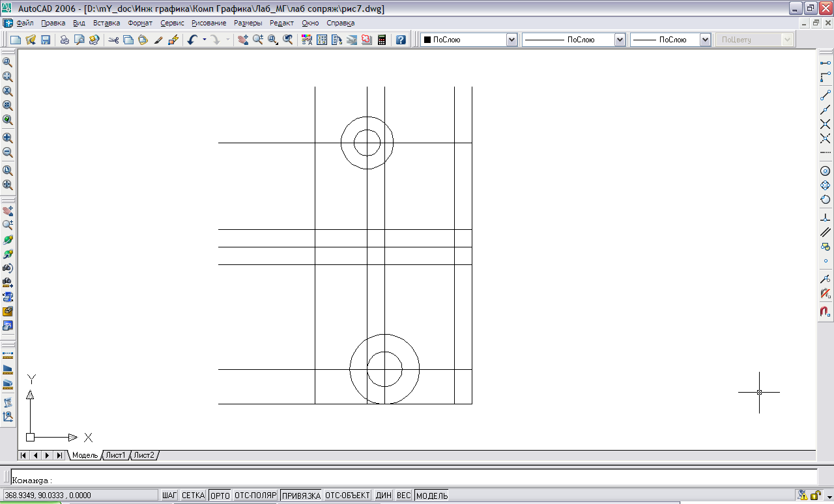Toggle ОРТО ortho mode
The image size is (834, 504).
tap(220, 496)
